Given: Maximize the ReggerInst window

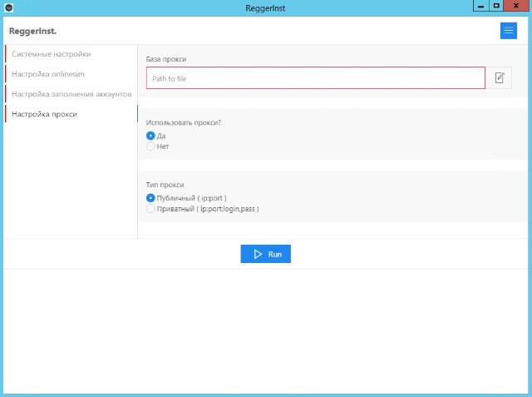Looking at the screenshot, I should 496,6.
